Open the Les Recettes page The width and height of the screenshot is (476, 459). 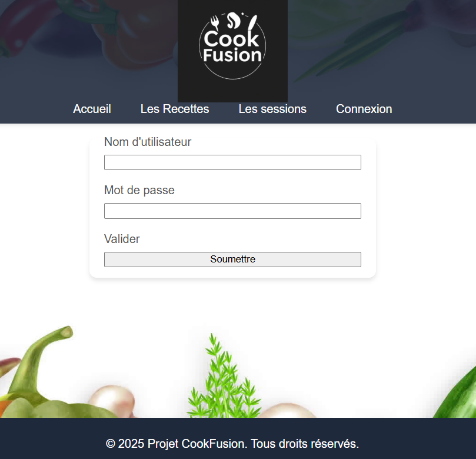tap(175, 109)
